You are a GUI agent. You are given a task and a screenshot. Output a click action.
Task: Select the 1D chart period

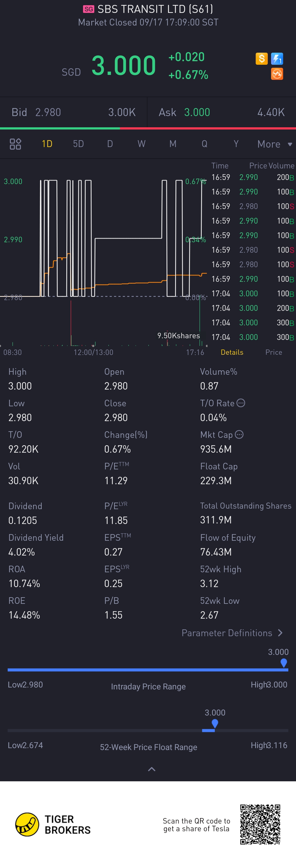click(47, 144)
